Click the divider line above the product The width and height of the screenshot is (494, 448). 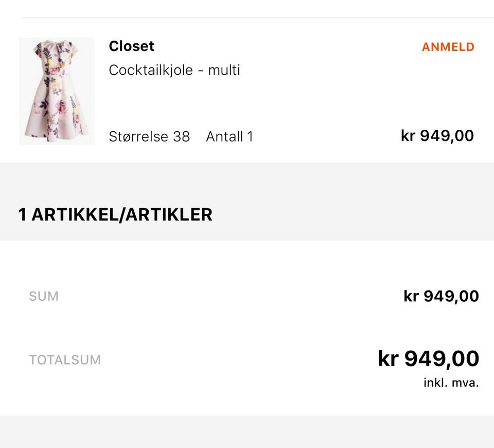(257, 18)
